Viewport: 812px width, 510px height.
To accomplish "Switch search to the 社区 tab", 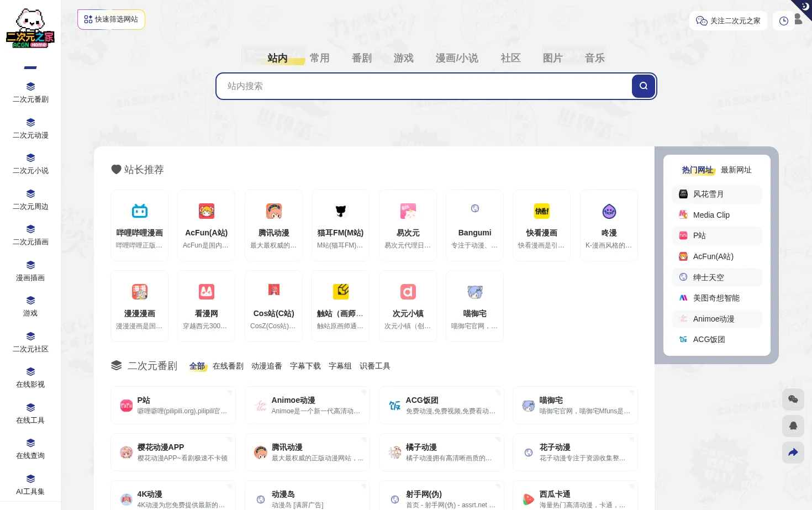I will 510,58.
